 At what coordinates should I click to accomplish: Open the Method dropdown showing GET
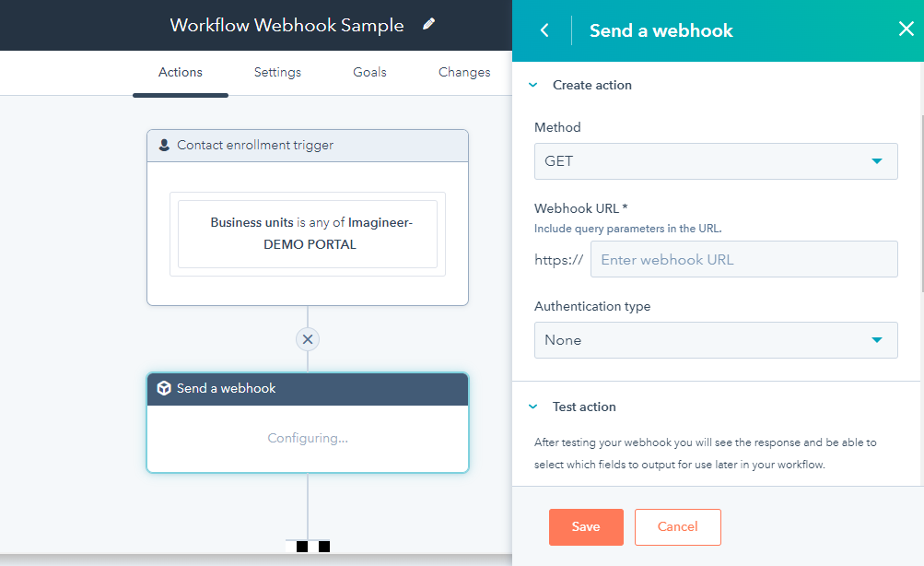[x=716, y=160]
